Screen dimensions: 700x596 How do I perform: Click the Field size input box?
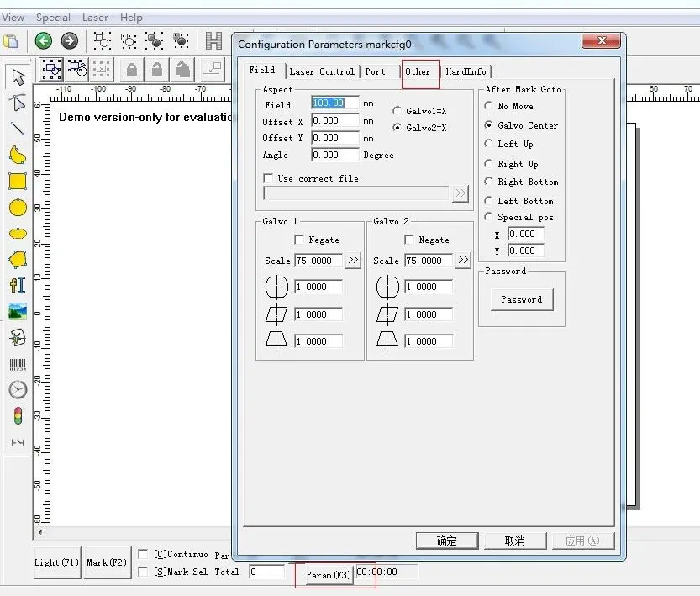click(x=334, y=103)
